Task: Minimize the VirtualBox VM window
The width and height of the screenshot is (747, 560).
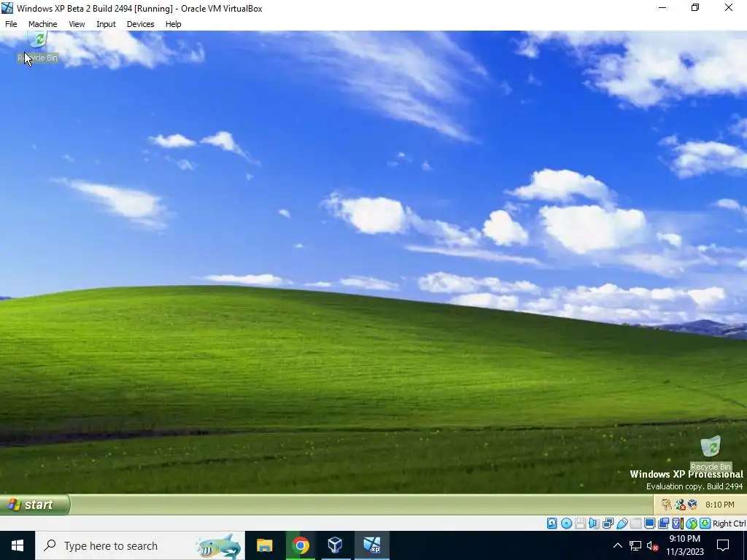Action: coord(662,7)
